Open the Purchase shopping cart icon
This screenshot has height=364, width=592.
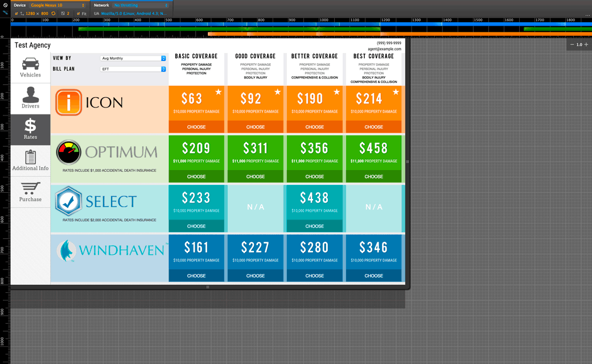click(x=30, y=188)
